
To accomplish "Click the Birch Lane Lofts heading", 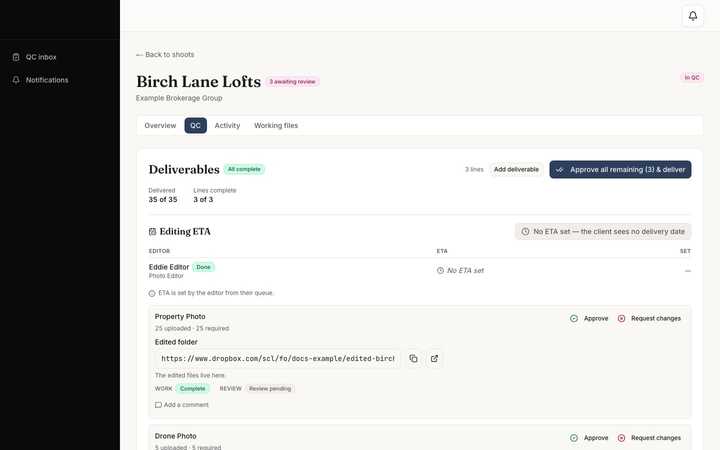I will click(x=198, y=82).
